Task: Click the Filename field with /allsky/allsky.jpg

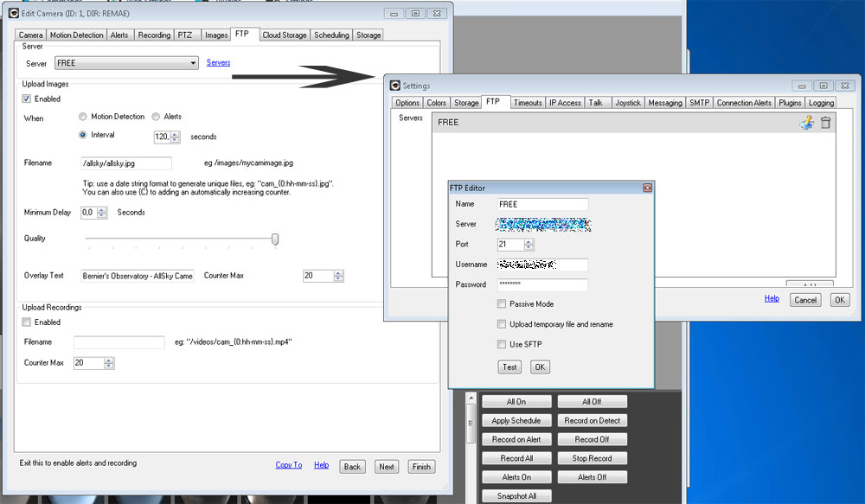Action: (x=125, y=163)
